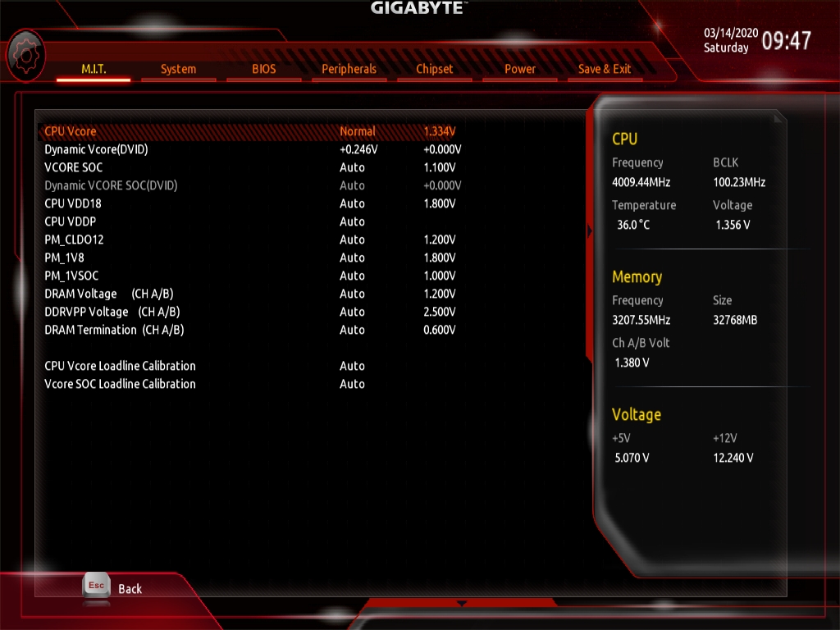Open CPU Vcore Loadline Calibration Auto value
840x630 pixels.
click(352, 366)
